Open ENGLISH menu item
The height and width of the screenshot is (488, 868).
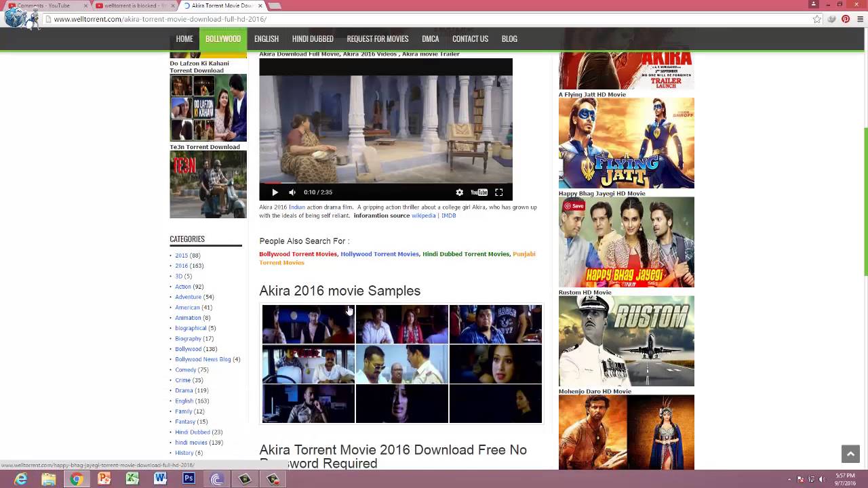point(267,39)
